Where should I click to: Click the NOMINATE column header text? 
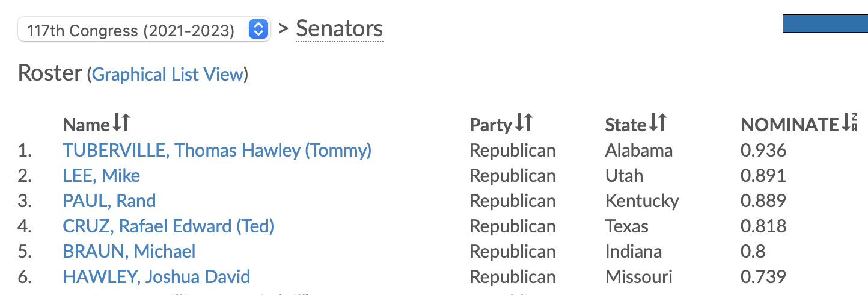pyautogui.click(x=789, y=125)
